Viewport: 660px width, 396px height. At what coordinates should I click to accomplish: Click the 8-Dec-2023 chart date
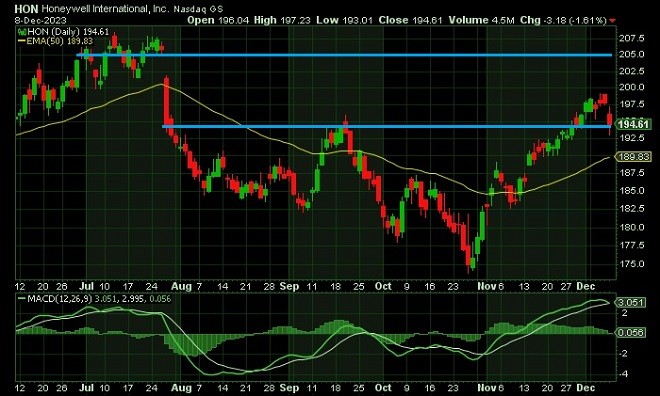tap(40, 20)
